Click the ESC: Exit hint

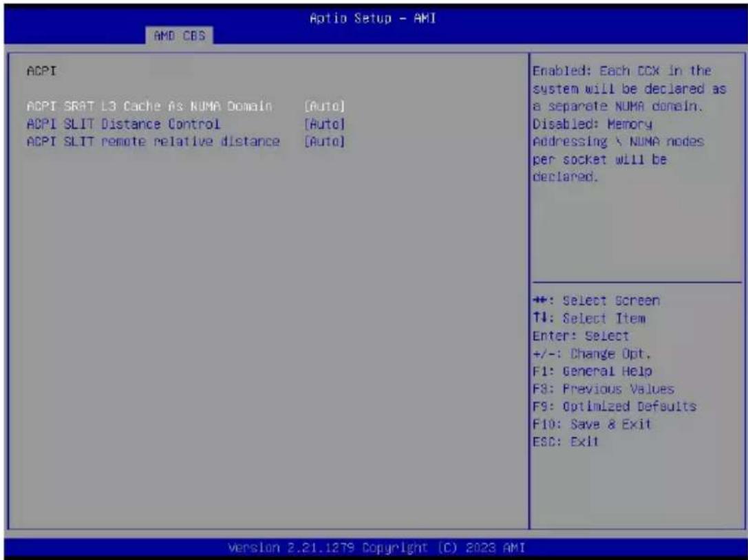tap(566, 442)
